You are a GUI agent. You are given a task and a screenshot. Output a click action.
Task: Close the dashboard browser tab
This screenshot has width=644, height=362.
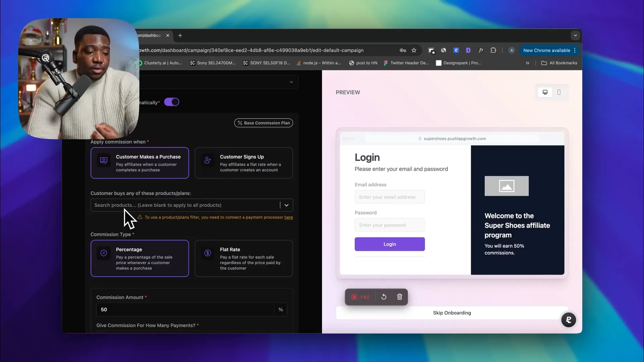point(168,35)
